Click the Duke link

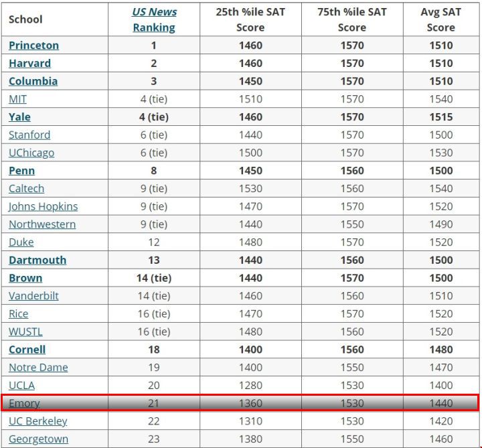click(x=21, y=242)
